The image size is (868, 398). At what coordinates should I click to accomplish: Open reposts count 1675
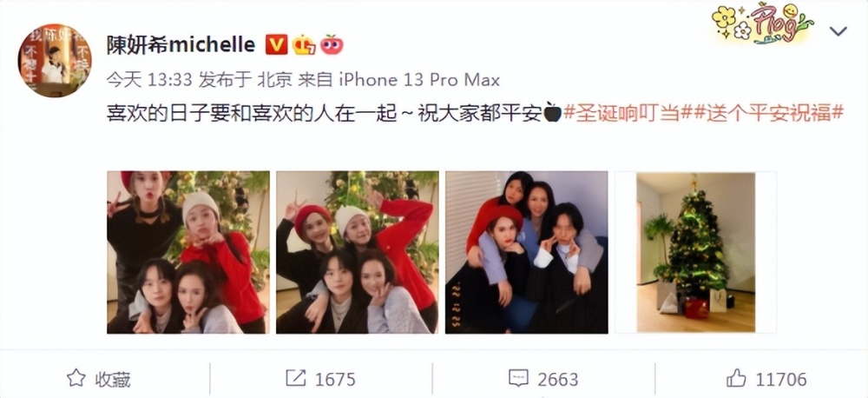coord(335,379)
